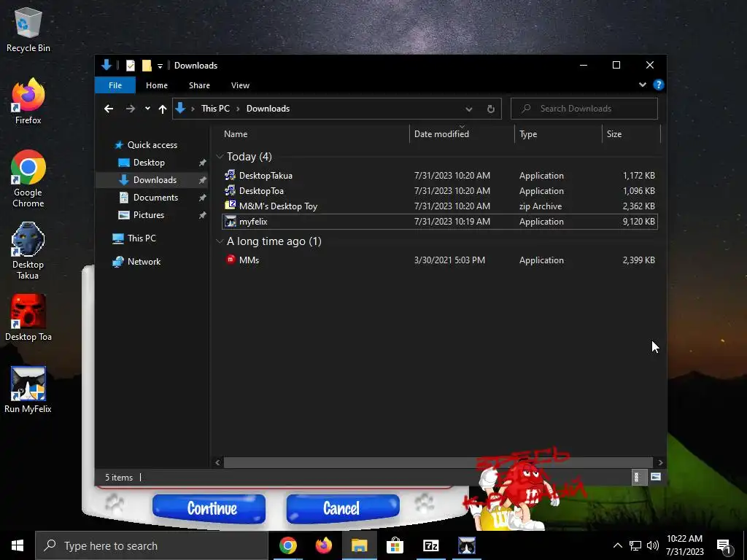Select the MMs application file
The height and width of the screenshot is (560, 747).
tap(440, 260)
